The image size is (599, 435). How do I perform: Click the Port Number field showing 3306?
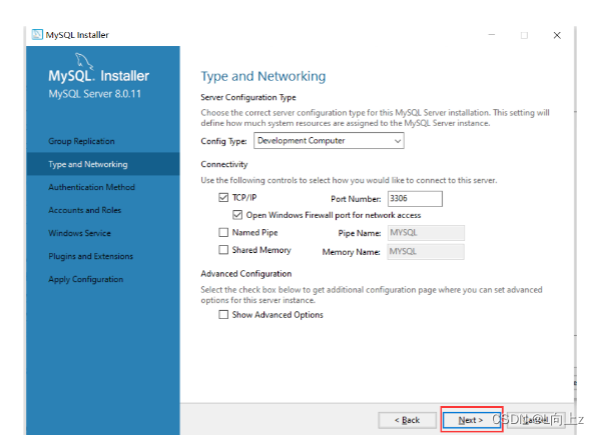click(x=415, y=199)
